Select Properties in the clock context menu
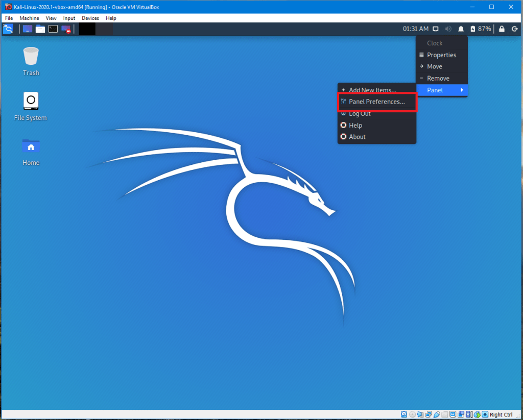Screen dimensions: 523x420 pos(441,55)
